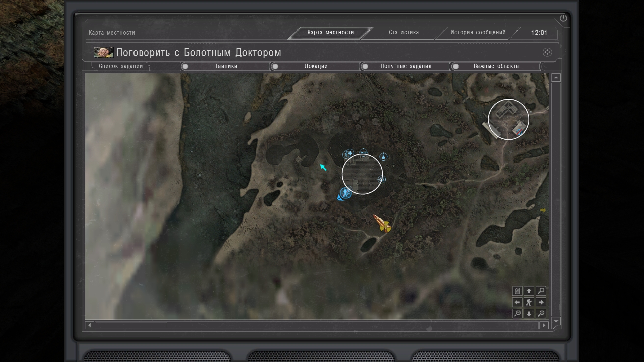644x362 pixels.
Task: Click the horizontal scrollbar thumb
Action: (131, 325)
